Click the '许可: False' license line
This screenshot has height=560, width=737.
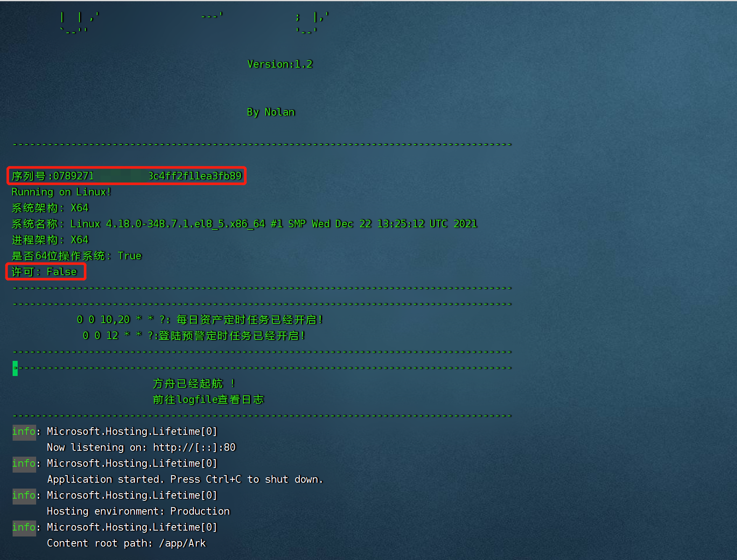(44, 272)
